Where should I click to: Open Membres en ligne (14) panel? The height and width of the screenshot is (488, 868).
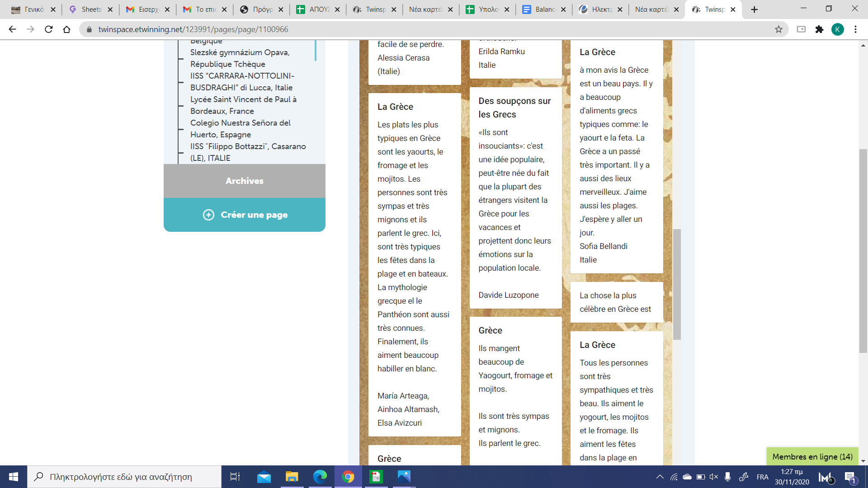812,456
